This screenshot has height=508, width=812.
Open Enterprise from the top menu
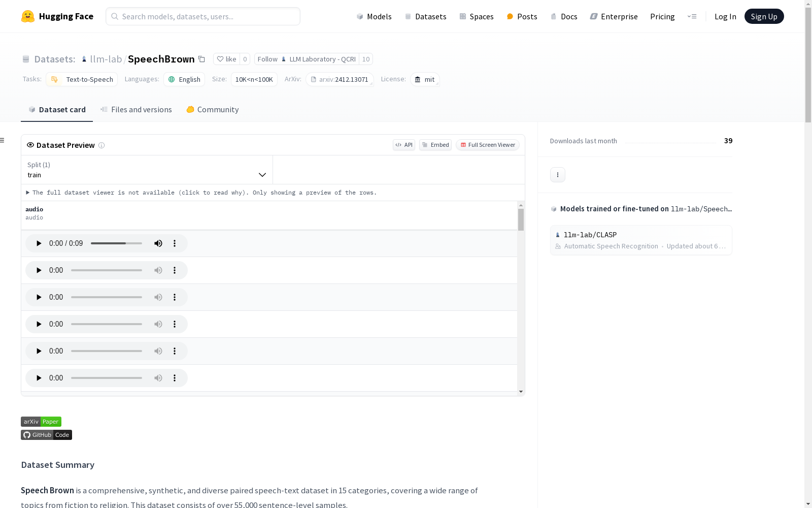(x=614, y=16)
